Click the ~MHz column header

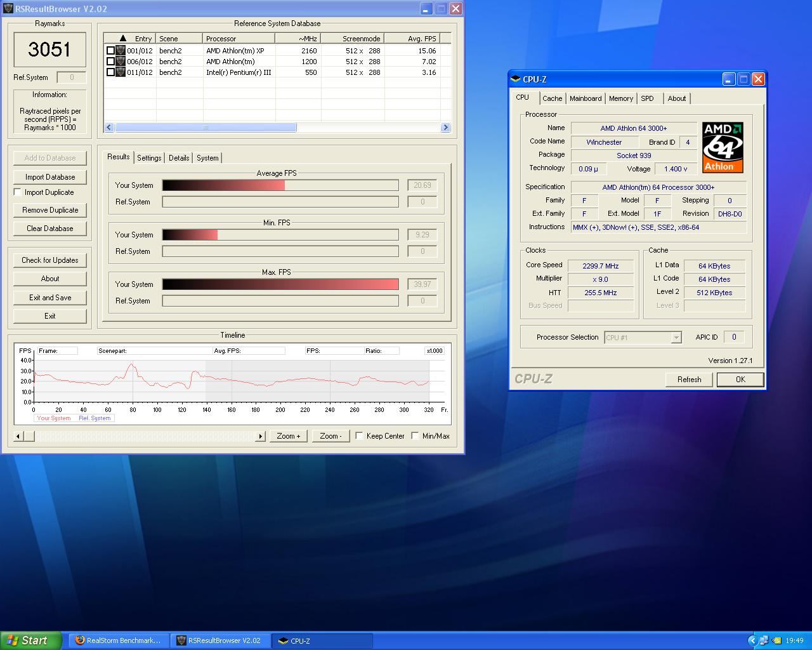[298, 39]
